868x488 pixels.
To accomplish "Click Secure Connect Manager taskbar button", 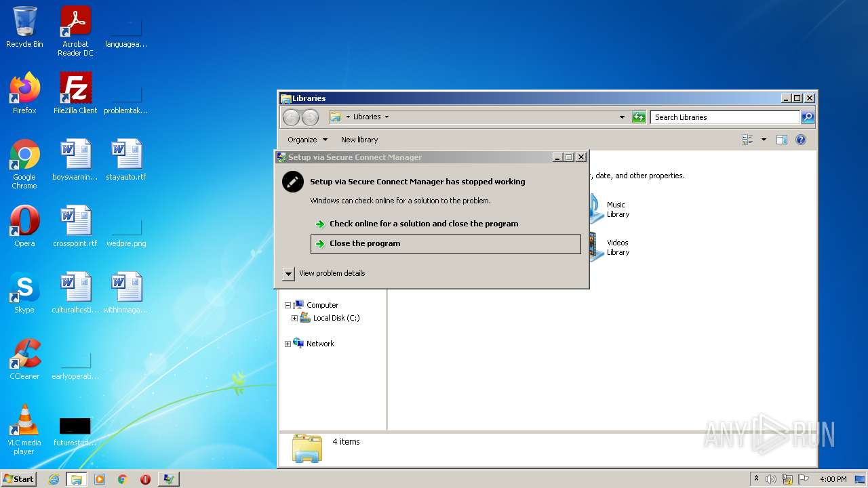I will [168, 479].
